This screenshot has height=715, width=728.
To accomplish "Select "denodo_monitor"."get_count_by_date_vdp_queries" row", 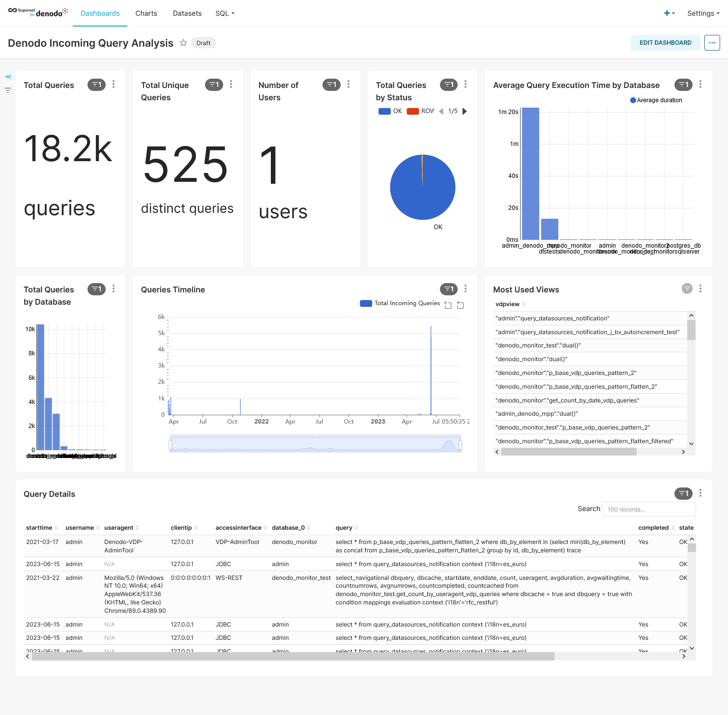I will pos(590,400).
